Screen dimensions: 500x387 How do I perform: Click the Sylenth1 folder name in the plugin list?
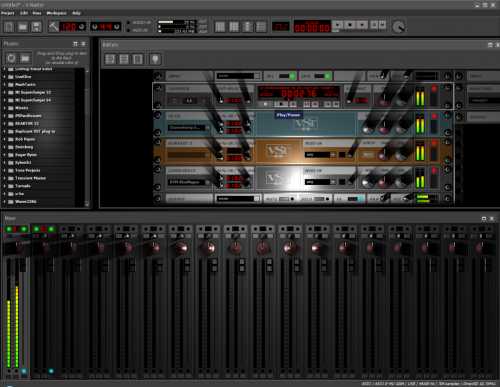(x=23, y=163)
